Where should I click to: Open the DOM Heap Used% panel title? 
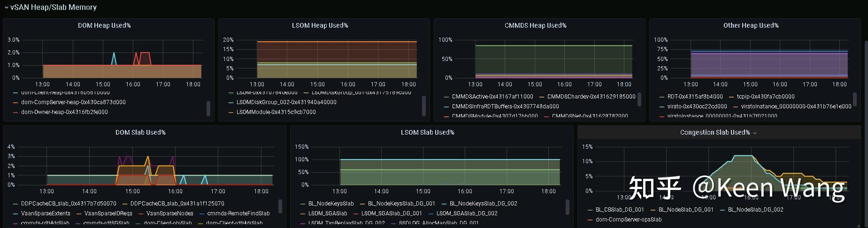tap(104, 25)
